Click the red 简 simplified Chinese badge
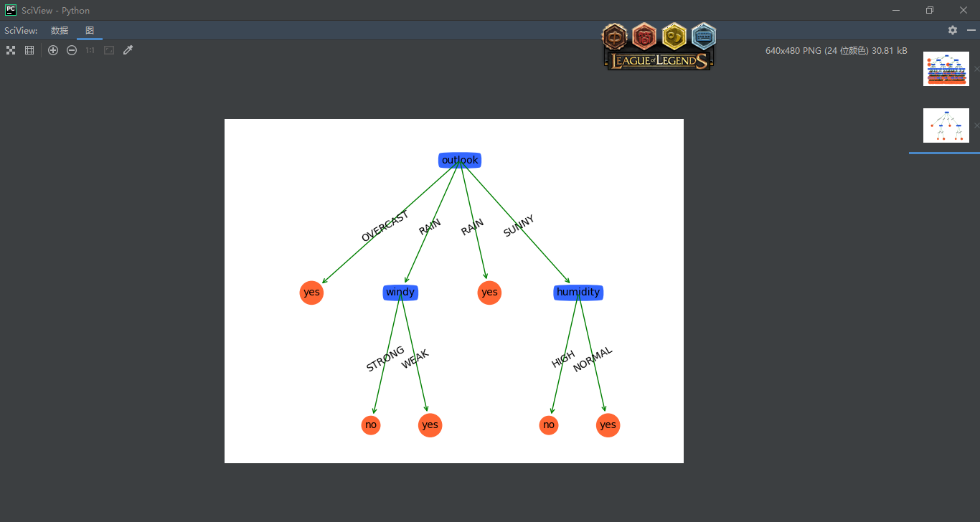The height and width of the screenshot is (522, 980). 645,36
